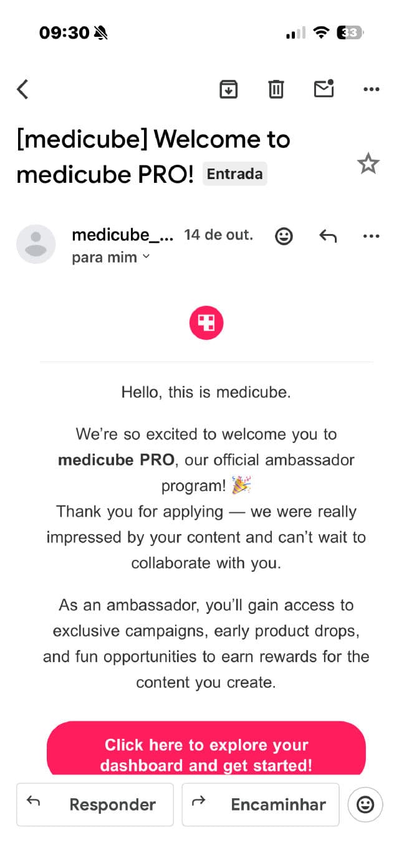The height and width of the screenshot is (868, 399).
Task: Add emoji reaction next to the date
Action: click(x=284, y=236)
